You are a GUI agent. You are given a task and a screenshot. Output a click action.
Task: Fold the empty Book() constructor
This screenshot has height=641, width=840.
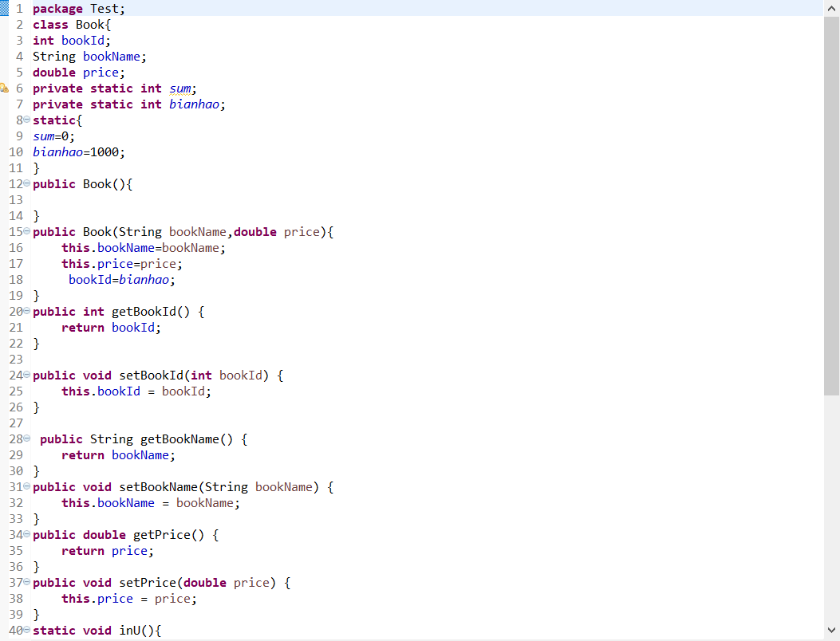pos(27,184)
